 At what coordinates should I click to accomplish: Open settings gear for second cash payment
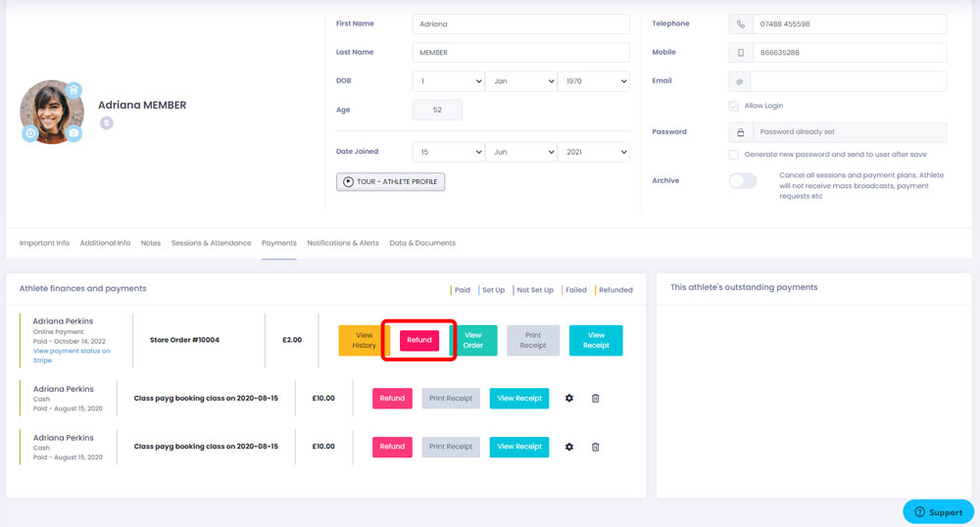(569, 447)
